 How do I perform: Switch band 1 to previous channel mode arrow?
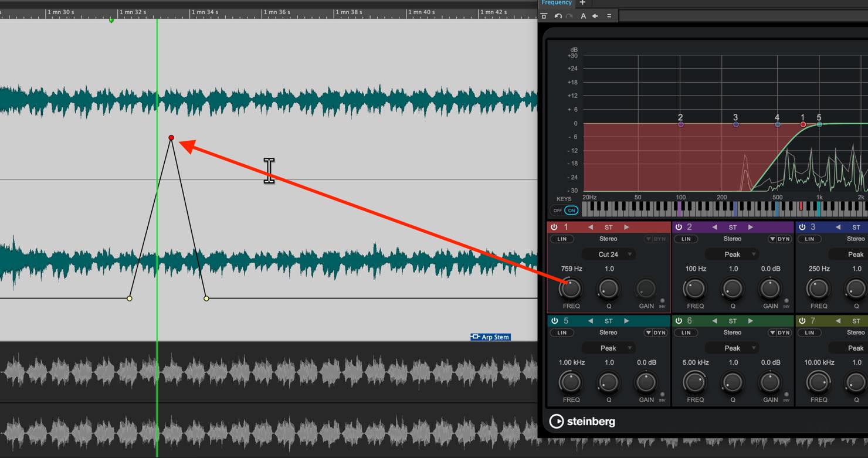pyautogui.click(x=591, y=227)
